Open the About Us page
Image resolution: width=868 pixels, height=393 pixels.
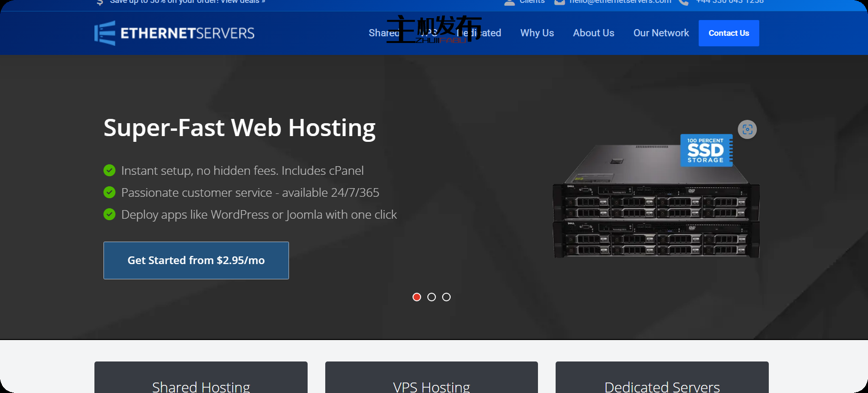coord(593,33)
